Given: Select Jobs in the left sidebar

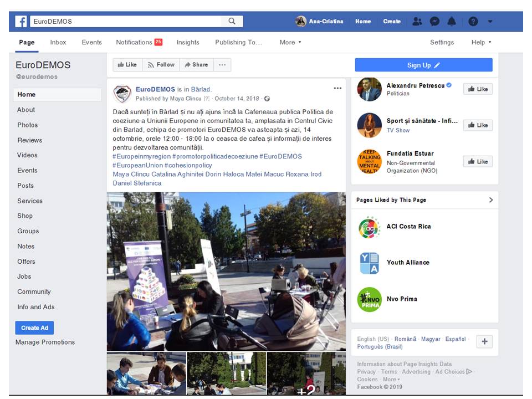Looking at the screenshot, I should [x=24, y=277].
